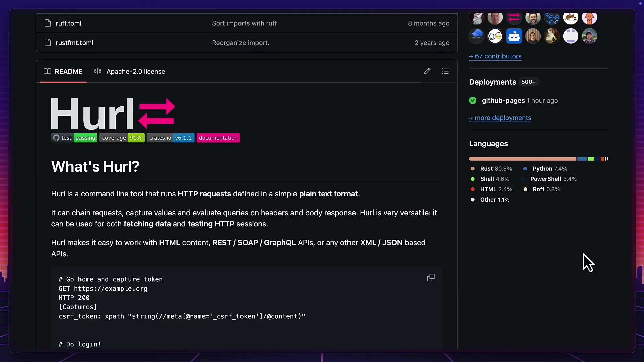This screenshot has width=644, height=362.
Task: Click the '2 years ago' timestamp
Action: (x=432, y=43)
